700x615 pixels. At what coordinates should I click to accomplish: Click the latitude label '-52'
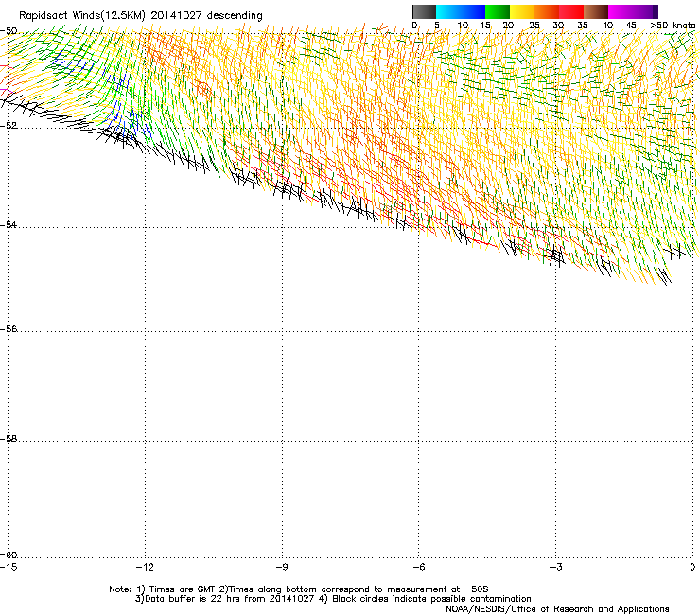(9, 126)
